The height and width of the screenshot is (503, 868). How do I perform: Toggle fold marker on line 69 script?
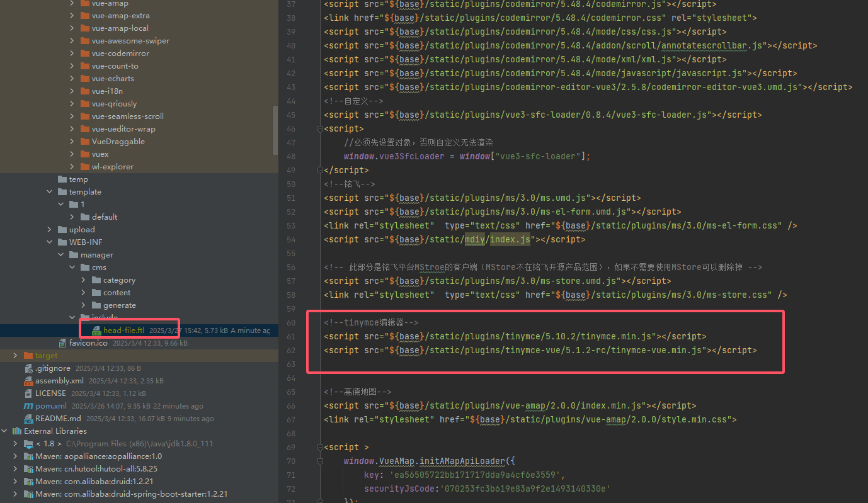[319, 447]
